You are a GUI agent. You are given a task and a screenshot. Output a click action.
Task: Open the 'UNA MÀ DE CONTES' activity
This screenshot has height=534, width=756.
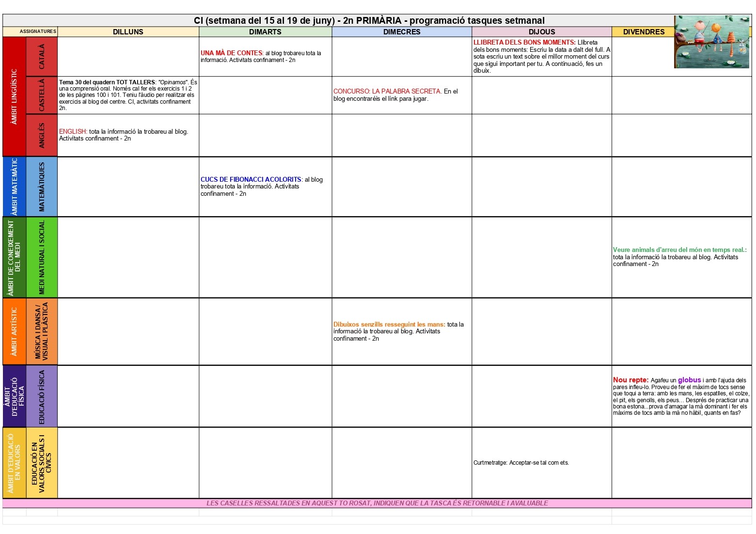point(232,53)
